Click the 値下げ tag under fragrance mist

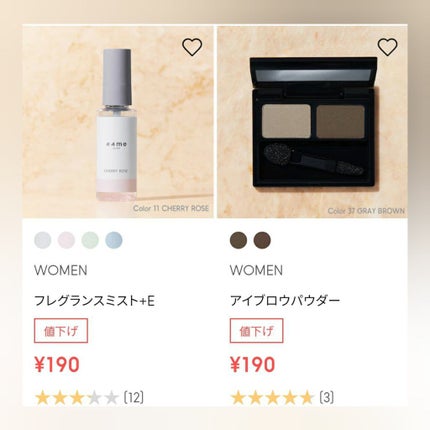61,331
